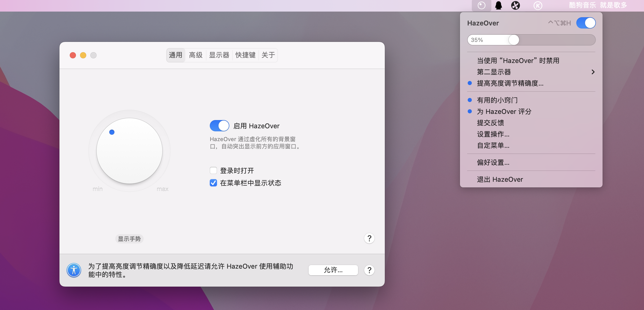Click the blue dot on the dimming knob

coord(112,132)
